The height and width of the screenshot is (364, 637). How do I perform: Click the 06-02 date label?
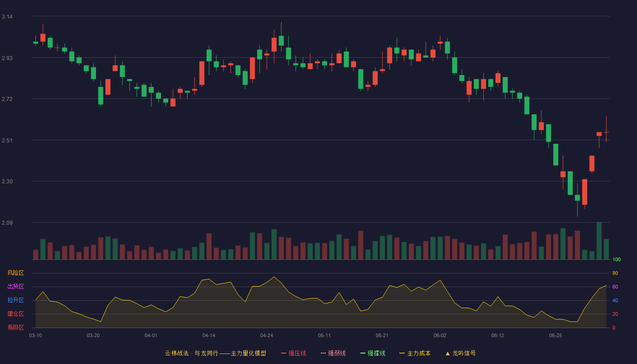(440, 335)
